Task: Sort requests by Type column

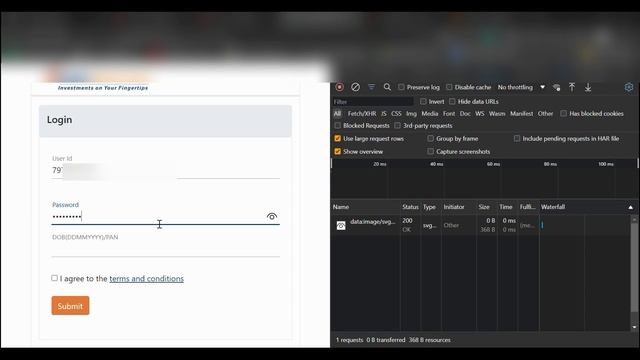Action: point(431,207)
